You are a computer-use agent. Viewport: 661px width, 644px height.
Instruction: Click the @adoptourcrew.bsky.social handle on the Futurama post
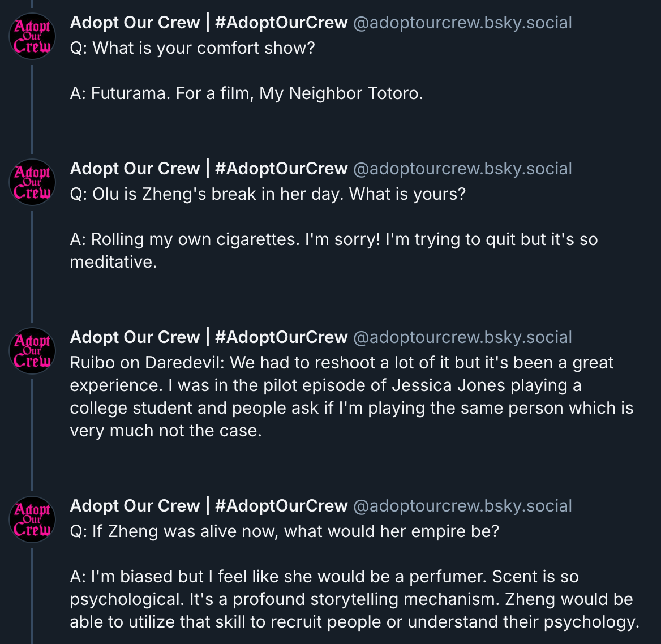(462, 23)
